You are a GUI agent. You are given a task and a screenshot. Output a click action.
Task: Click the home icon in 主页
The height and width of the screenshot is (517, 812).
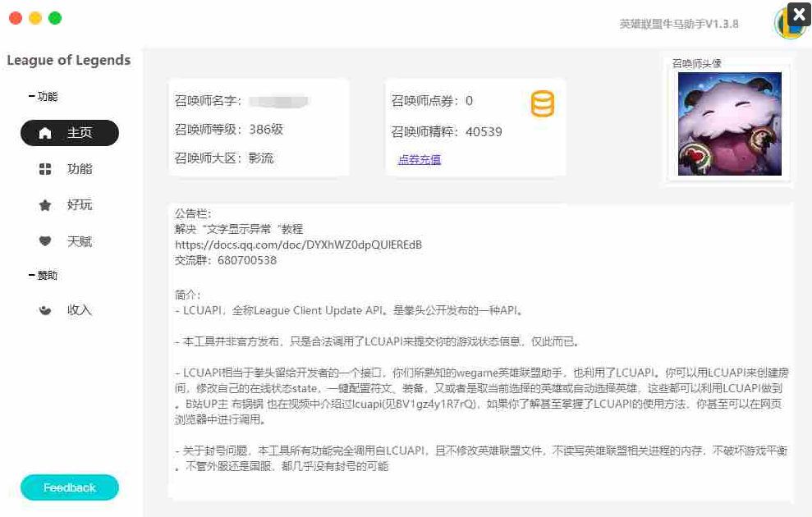[45, 133]
